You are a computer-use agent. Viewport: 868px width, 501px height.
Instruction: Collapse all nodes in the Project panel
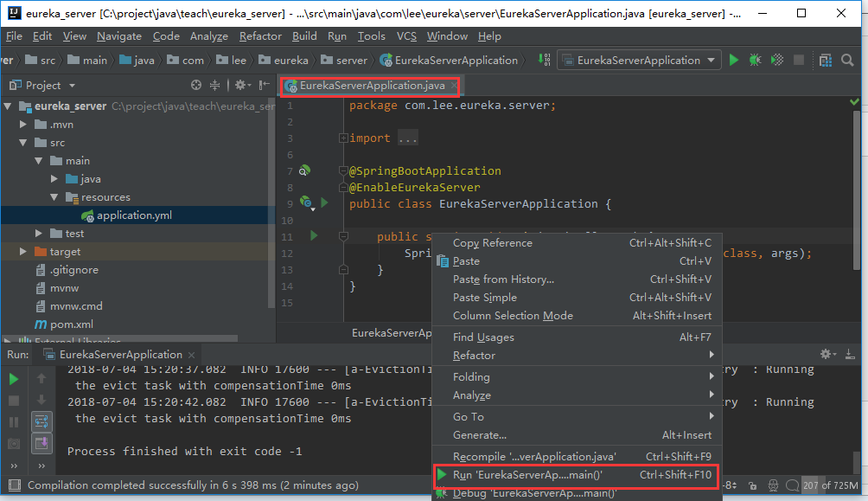(x=214, y=85)
